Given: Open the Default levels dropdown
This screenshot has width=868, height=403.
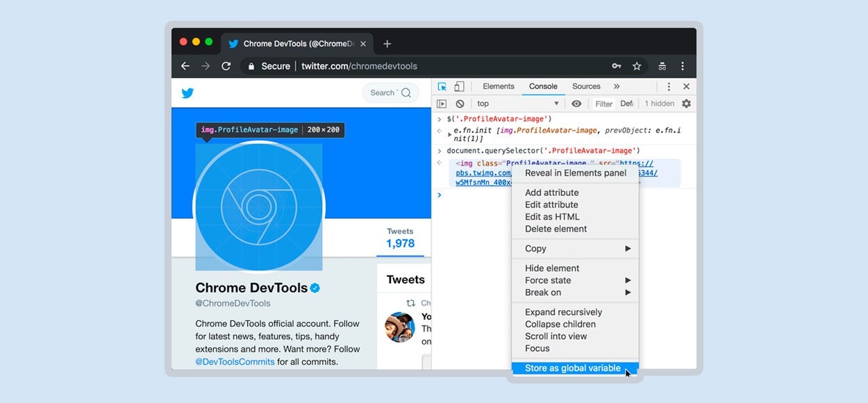Looking at the screenshot, I should pos(626,104).
